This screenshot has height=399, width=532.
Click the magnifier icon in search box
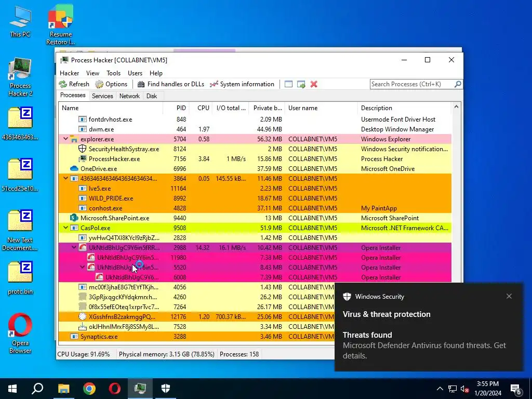click(457, 84)
